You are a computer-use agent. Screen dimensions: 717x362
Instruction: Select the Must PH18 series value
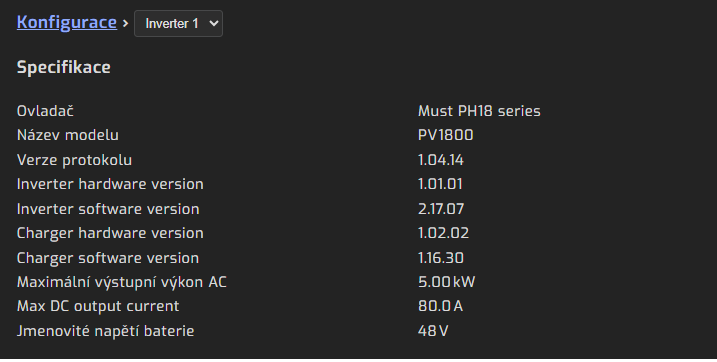coord(479,111)
